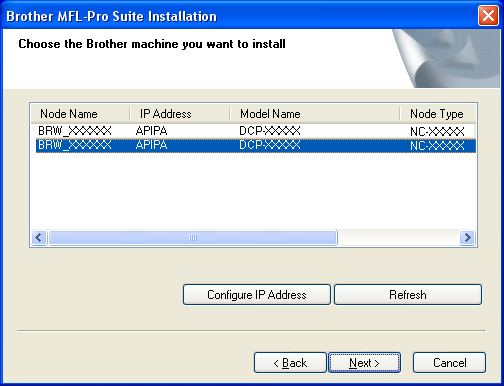Click the empty scrollbar track right of the thumb
The image size is (504, 386).
pyautogui.click(x=398, y=238)
